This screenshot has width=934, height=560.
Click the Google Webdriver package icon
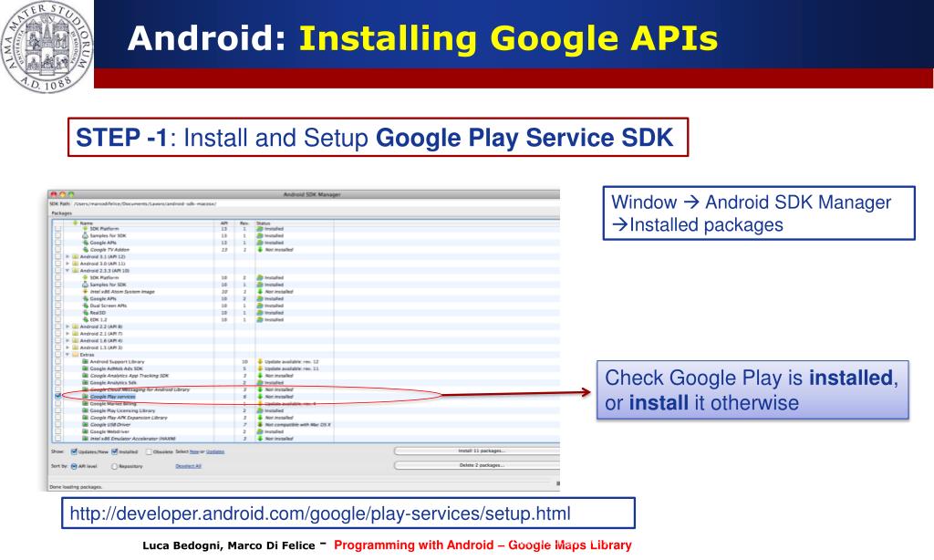(x=85, y=431)
